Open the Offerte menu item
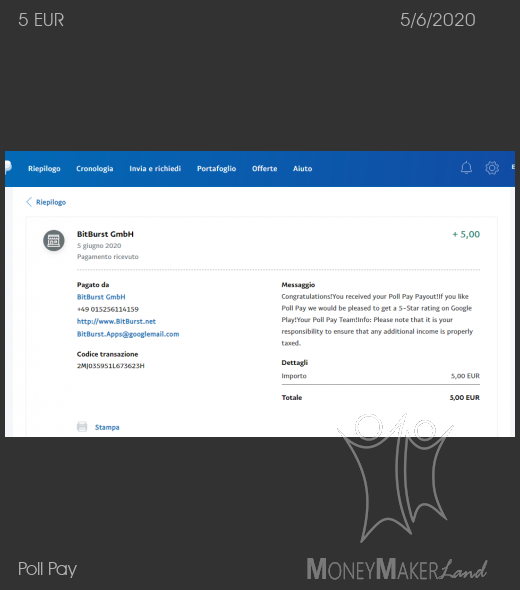The width and height of the screenshot is (520, 590). point(265,169)
